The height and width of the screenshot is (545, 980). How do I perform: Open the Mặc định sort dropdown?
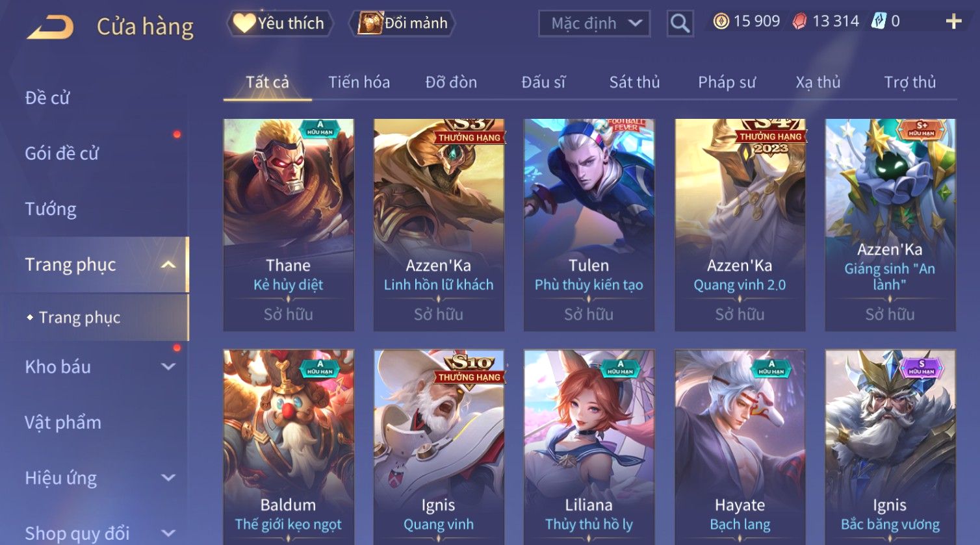tap(595, 23)
